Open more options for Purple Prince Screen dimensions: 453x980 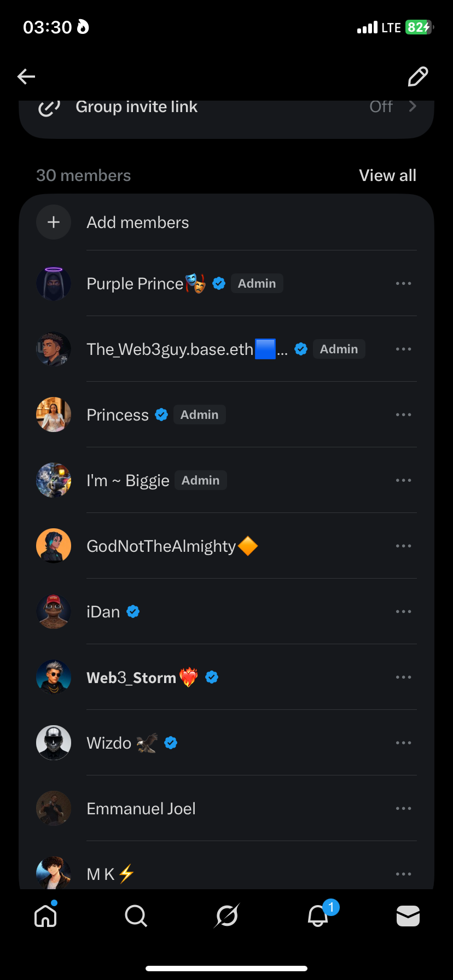coord(403,283)
